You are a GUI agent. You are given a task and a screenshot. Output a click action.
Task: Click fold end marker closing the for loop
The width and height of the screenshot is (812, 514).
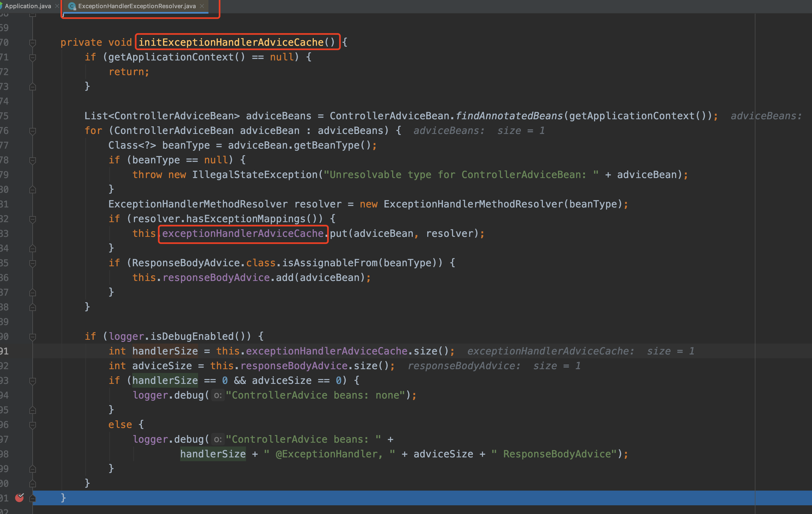click(33, 307)
